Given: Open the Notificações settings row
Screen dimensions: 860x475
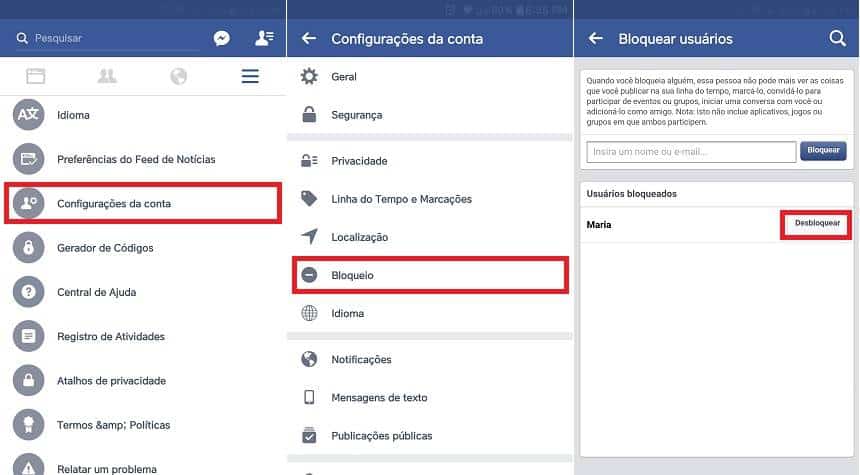Looking at the screenshot, I should tap(430, 359).
